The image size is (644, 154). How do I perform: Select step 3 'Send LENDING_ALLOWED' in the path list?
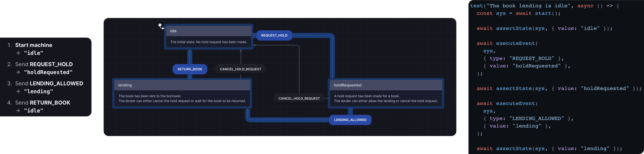pos(49,83)
